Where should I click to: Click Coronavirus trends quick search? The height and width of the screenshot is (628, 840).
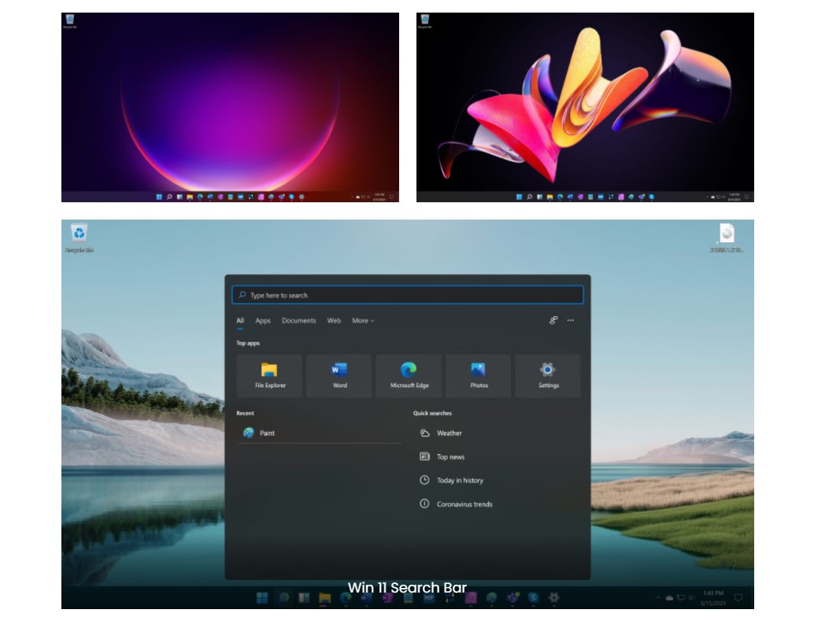tap(464, 504)
